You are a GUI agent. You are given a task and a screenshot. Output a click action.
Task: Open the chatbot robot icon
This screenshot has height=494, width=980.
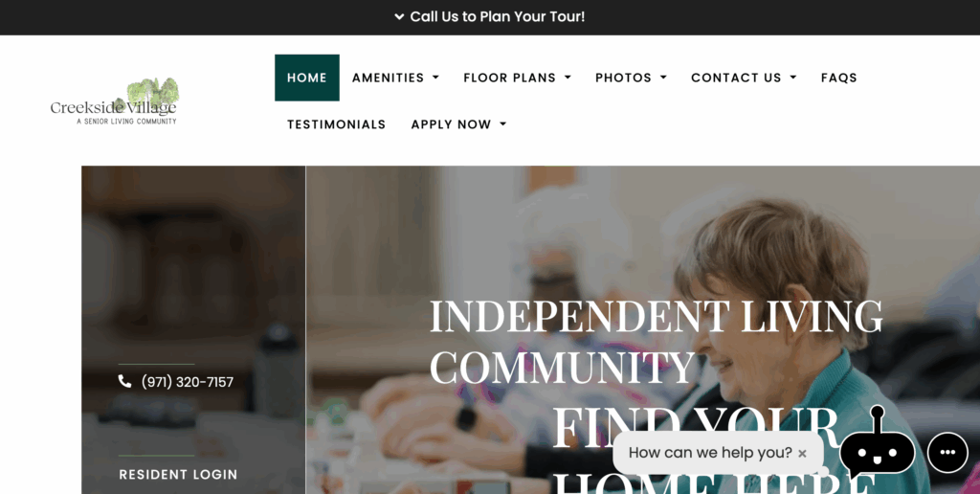point(877,443)
